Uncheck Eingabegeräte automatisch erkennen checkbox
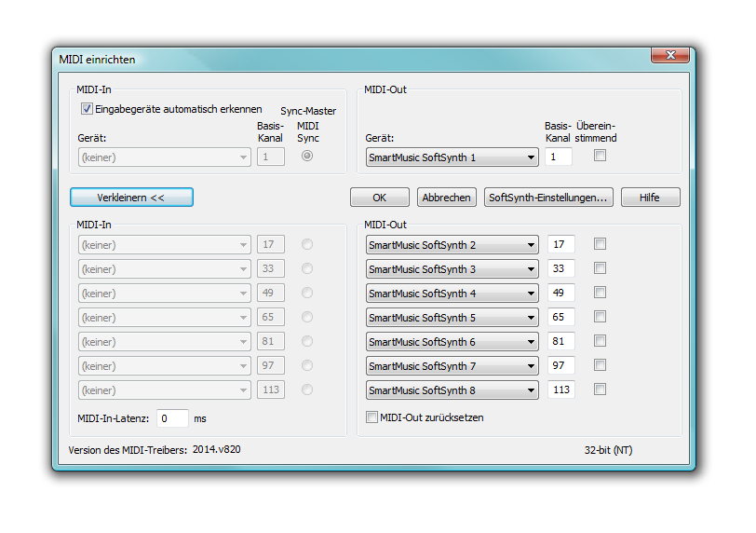The width and height of the screenshot is (756, 533). [87, 109]
